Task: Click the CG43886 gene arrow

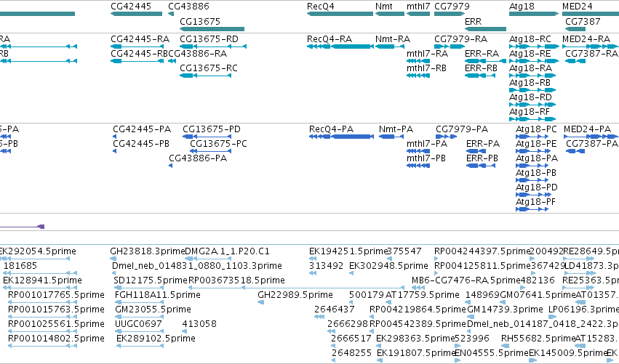Action: pos(171,14)
